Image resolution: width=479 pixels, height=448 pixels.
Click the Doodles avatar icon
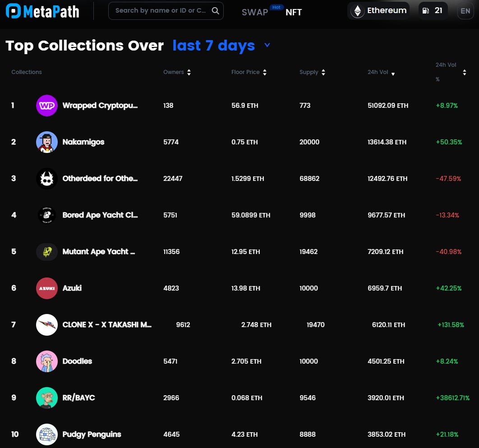tap(47, 361)
